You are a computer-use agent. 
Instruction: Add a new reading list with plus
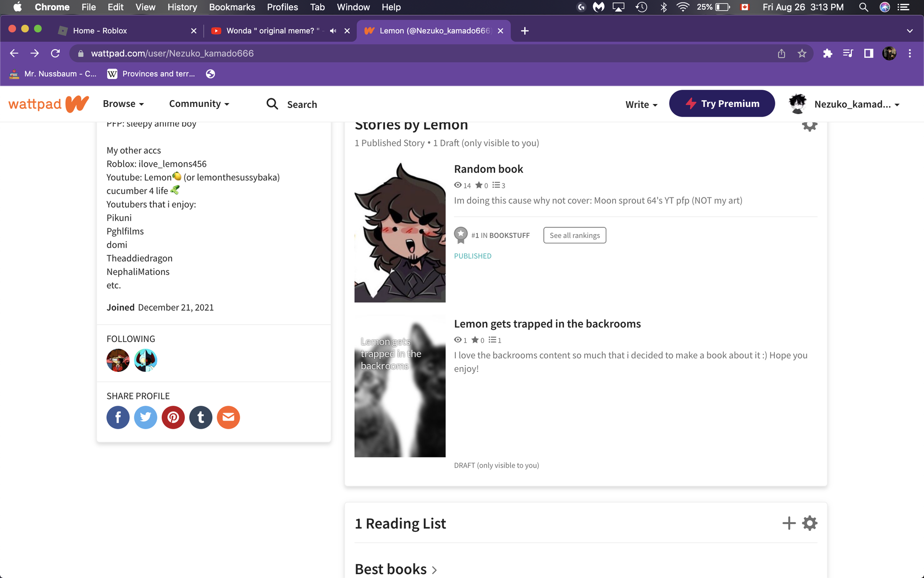pyautogui.click(x=789, y=523)
